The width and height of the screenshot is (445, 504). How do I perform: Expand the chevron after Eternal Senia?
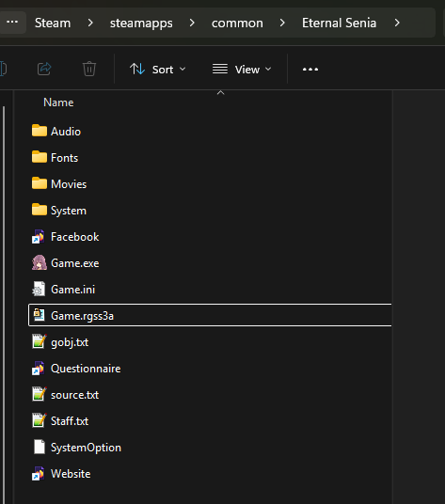point(397,23)
